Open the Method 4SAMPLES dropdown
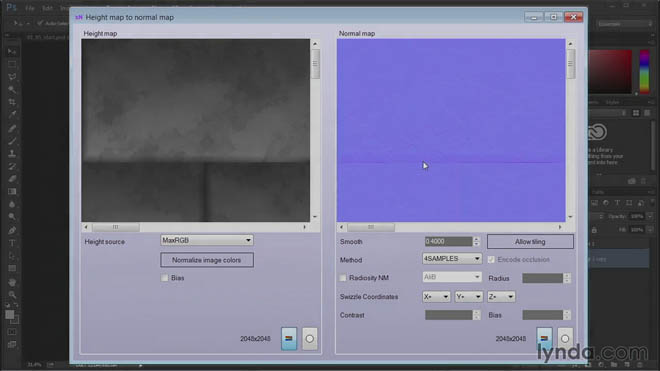This screenshot has height=371, width=660. tap(452, 259)
